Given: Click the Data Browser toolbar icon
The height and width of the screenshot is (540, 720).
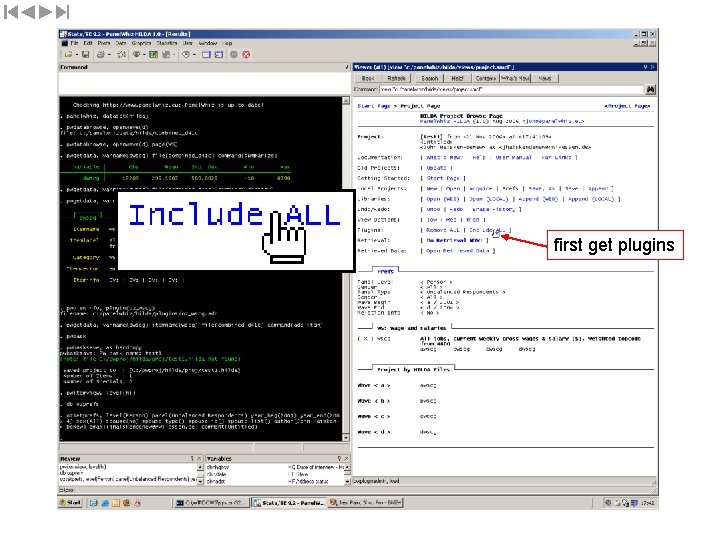Looking at the screenshot, I should pos(219,55).
